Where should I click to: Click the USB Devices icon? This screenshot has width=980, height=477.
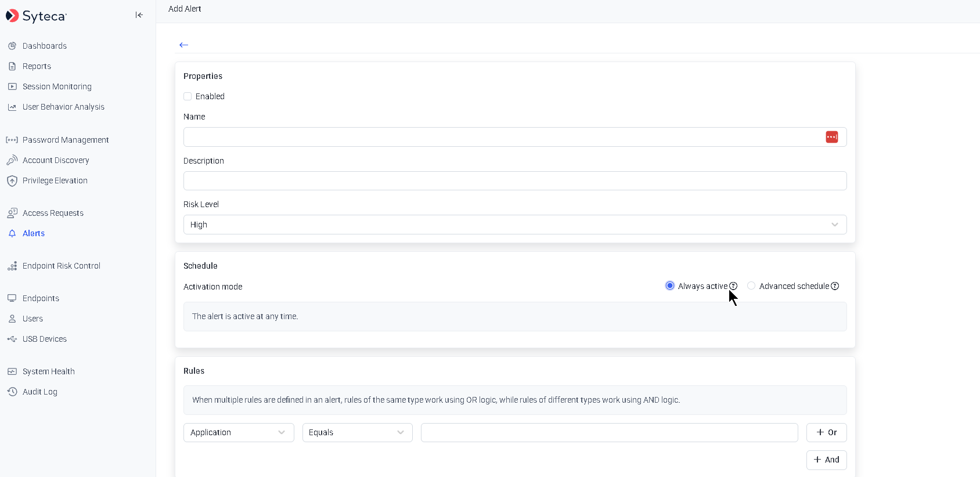click(12, 339)
